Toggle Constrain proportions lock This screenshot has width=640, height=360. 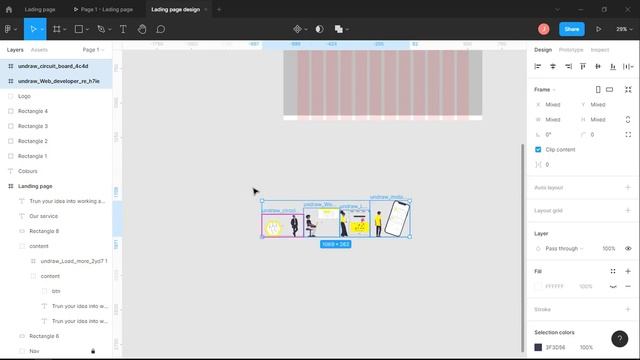tap(628, 120)
